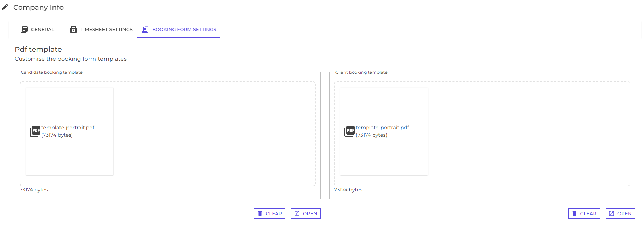
Task: Click 'Client booking template' legend label
Action: tap(361, 72)
